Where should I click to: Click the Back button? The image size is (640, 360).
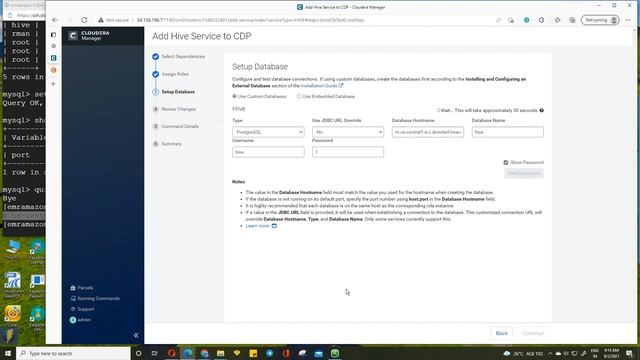(502, 333)
